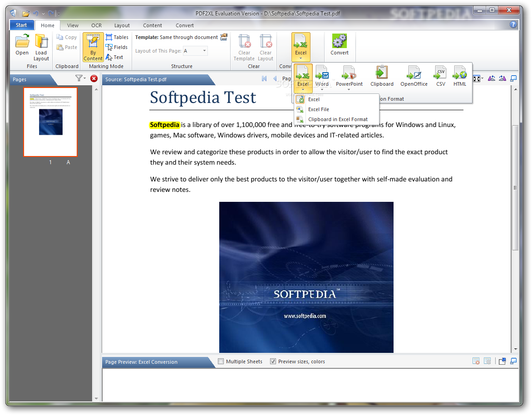This screenshot has width=532, height=415.
Task: Click the document vertical scrollbar thumb
Action: tap(515, 187)
